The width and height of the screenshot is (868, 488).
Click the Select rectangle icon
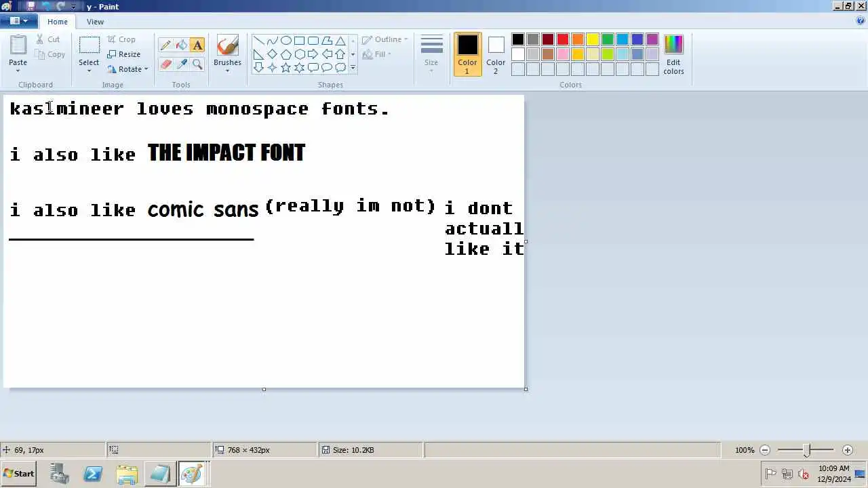[x=89, y=46]
